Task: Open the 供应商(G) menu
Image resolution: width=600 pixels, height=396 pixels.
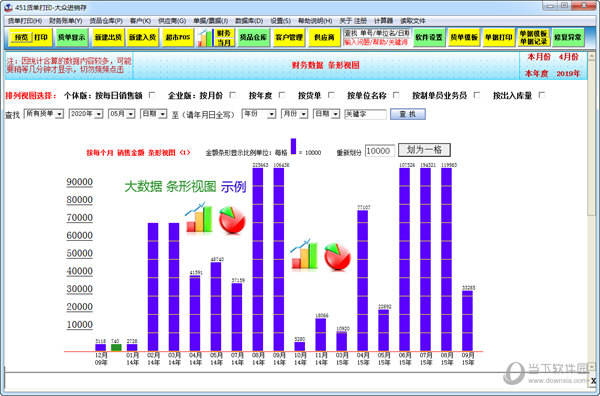Action: [x=172, y=21]
